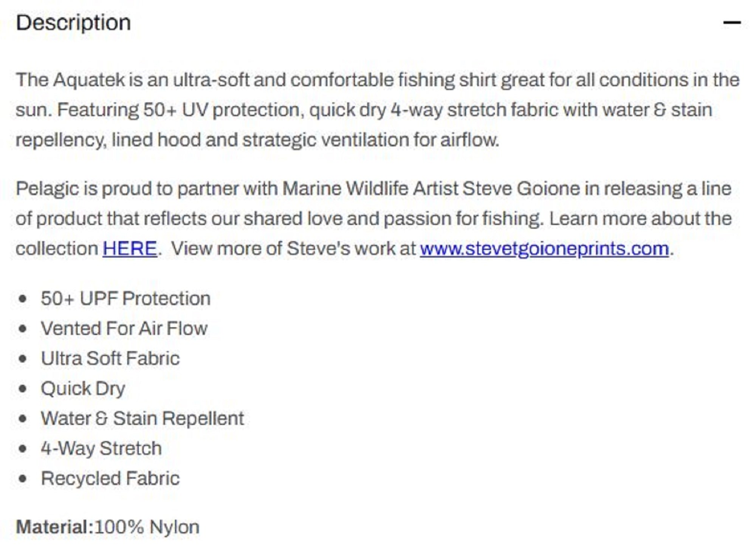The image size is (756, 556).
Task: Click the Ultra Soft Fabric list item
Action: (110, 358)
